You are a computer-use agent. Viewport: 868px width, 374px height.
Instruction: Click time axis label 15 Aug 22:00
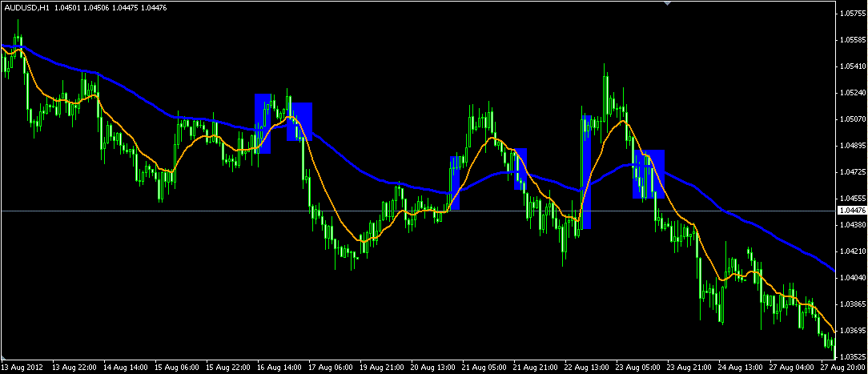[228, 368]
